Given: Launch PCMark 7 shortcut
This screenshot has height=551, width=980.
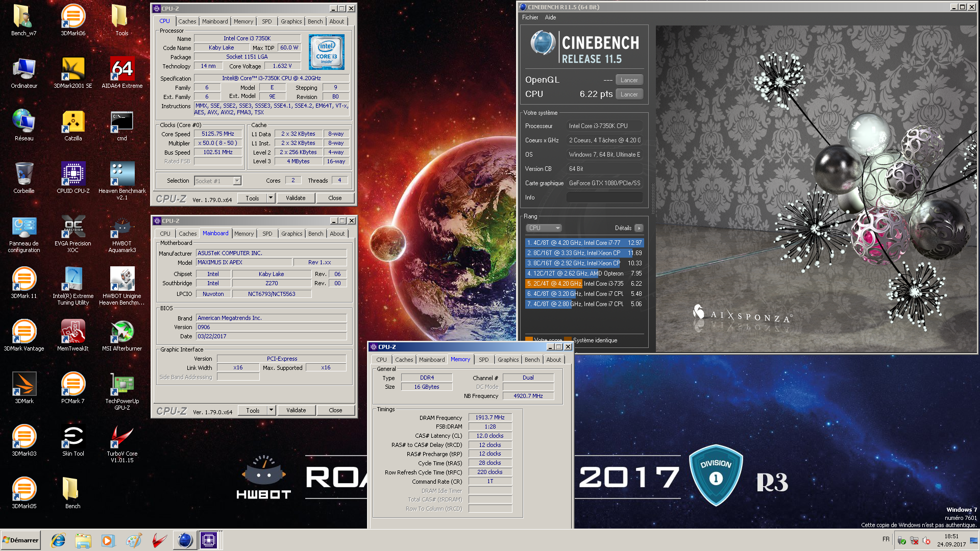Looking at the screenshot, I should 73,388.
